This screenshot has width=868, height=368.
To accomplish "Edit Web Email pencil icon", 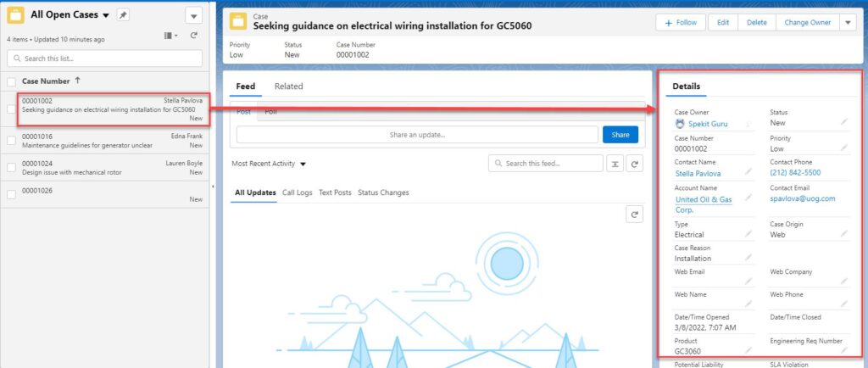I will point(748,282).
